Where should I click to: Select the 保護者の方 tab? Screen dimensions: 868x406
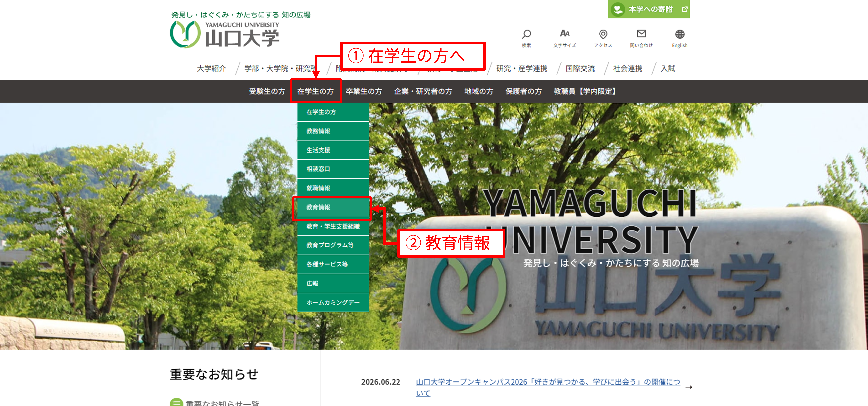point(523,91)
